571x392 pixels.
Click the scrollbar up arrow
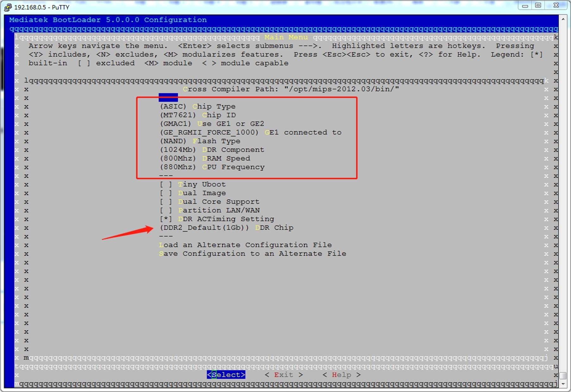(x=563, y=19)
